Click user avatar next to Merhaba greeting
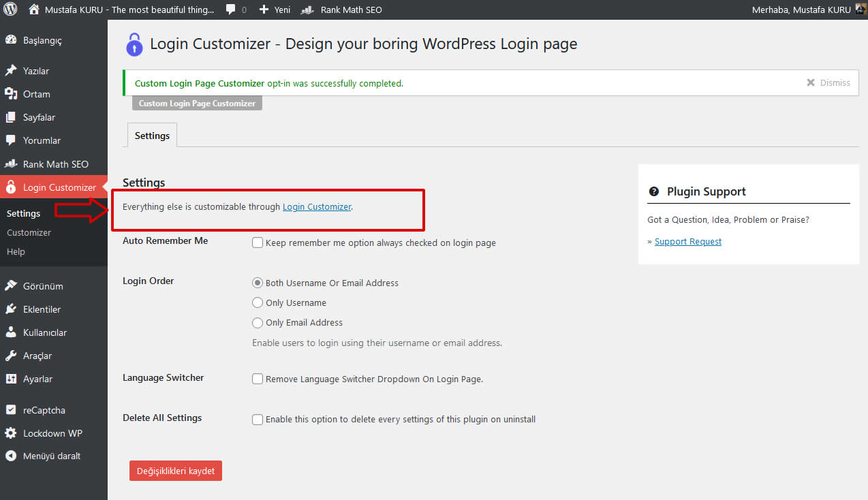868x500 pixels. coord(861,10)
